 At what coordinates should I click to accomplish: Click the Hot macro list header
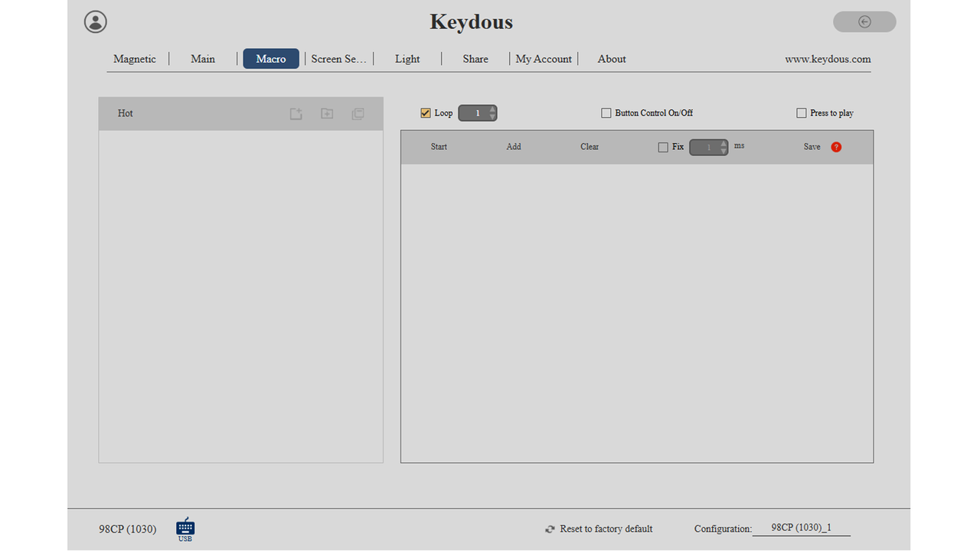pos(126,113)
